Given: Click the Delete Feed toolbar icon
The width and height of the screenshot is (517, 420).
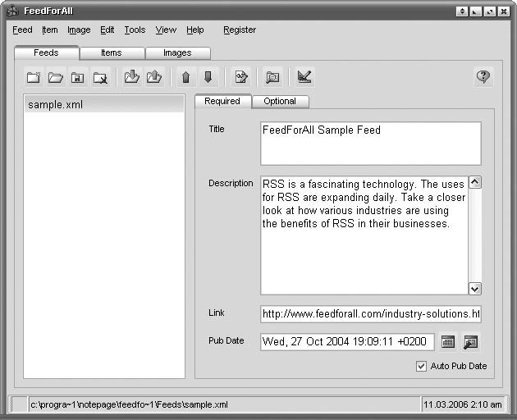Looking at the screenshot, I should point(100,77).
